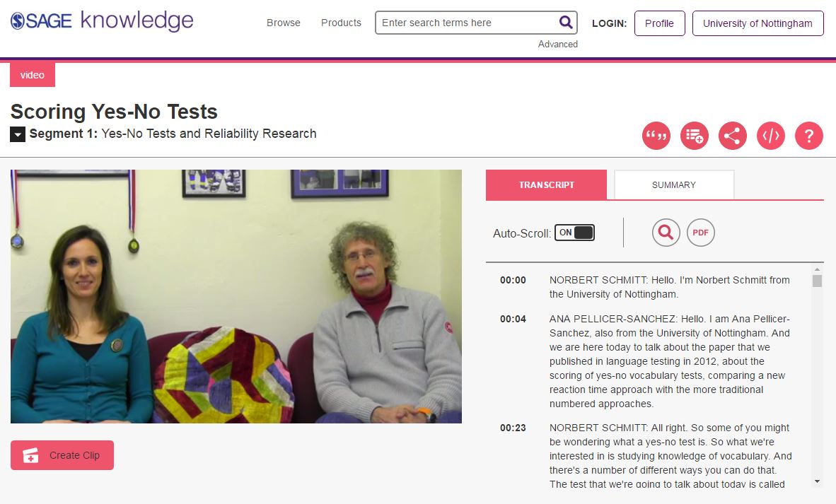This screenshot has height=504, width=836.
Task: Switch to the Summary tab
Action: [673, 185]
